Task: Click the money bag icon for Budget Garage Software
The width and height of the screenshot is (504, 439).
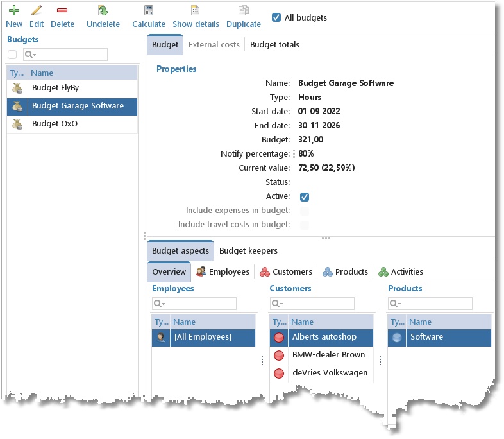Action: pyautogui.click(x=17, y=106)
